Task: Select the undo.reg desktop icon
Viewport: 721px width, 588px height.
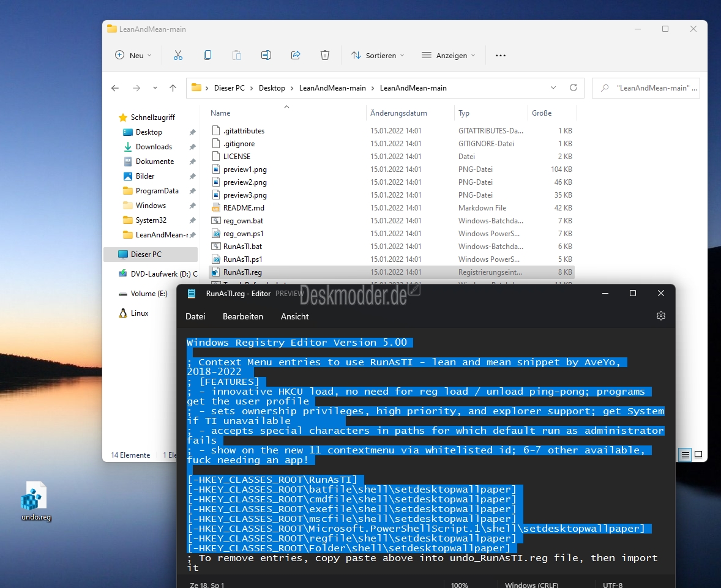Action: 35,501
